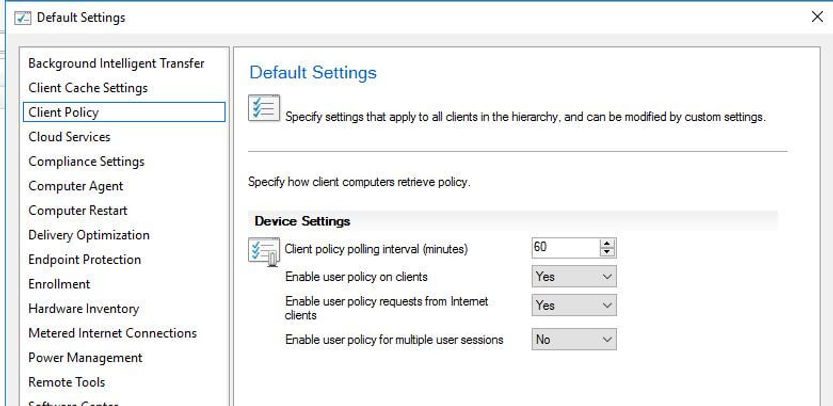The height and width of the screenshot is (406, 833).
Task: Expand user policy requests from Internet dropdown
Action: (574, 306)
